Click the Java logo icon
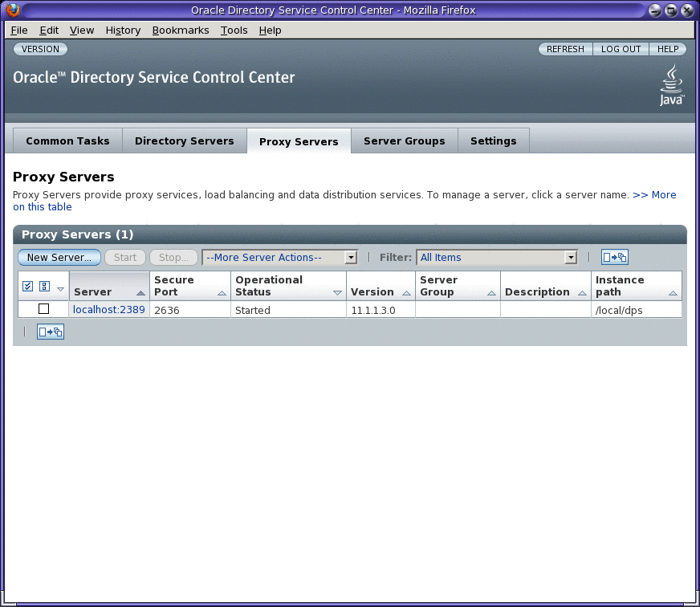Image resolution: width=700 pixels, height=607 pixels. click(x=671, y=85)
